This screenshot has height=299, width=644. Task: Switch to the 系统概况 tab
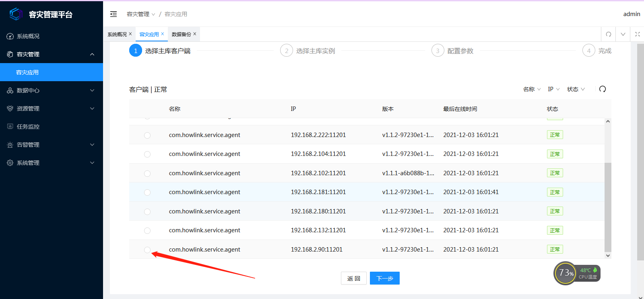click(117, 34)
